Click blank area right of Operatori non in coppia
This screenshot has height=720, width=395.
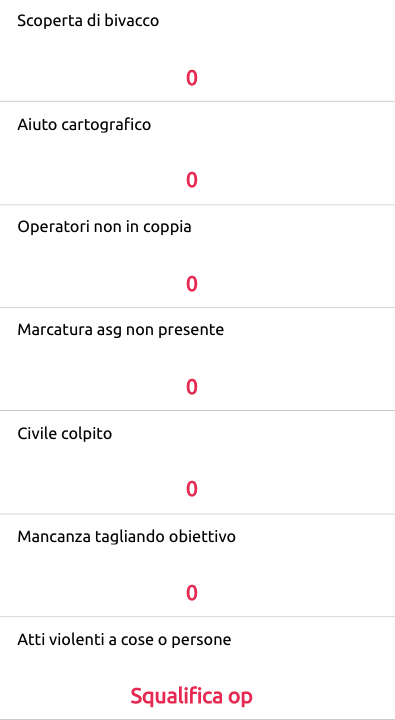294,227
